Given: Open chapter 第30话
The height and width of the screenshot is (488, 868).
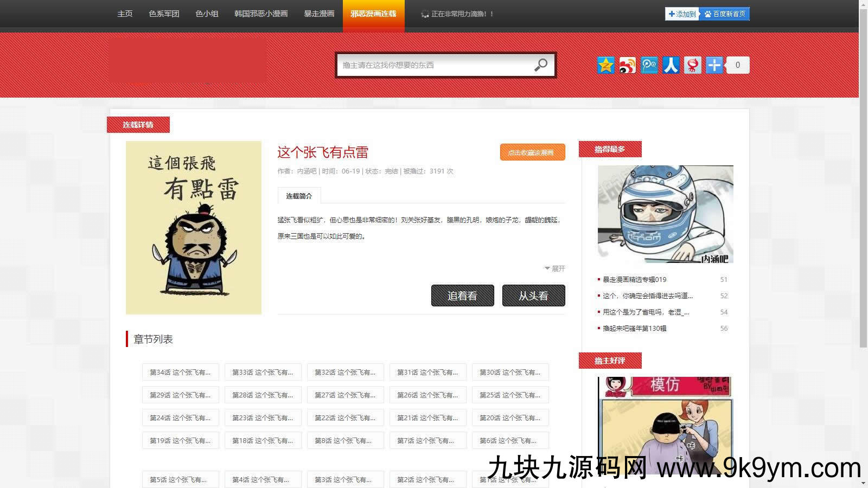Looking at the screenshot, I should tap(510, 373).
